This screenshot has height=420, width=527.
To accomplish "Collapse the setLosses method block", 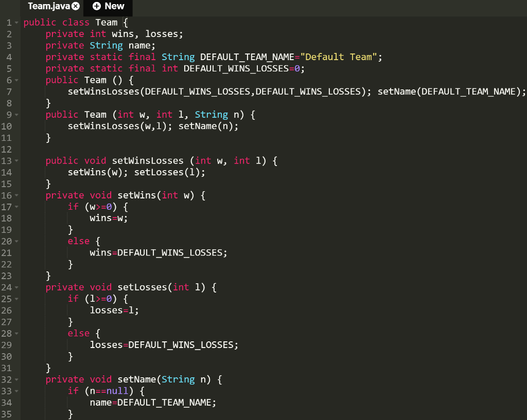I will [x=16, y=287].
